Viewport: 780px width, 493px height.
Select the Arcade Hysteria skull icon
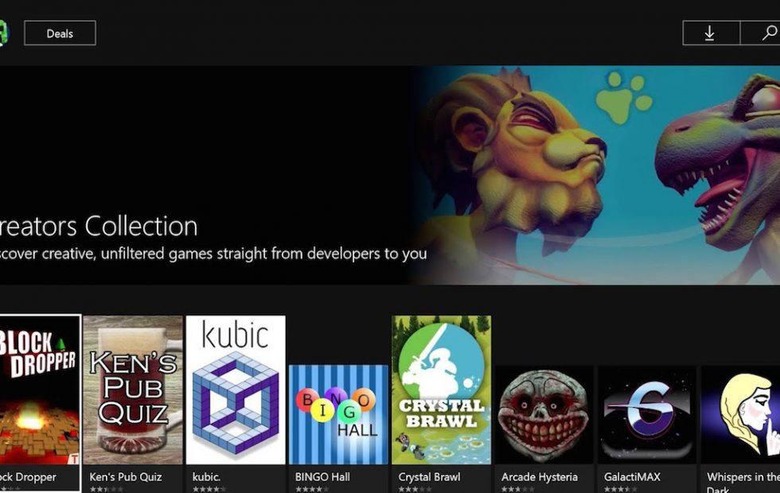click(x=544, y=414)
